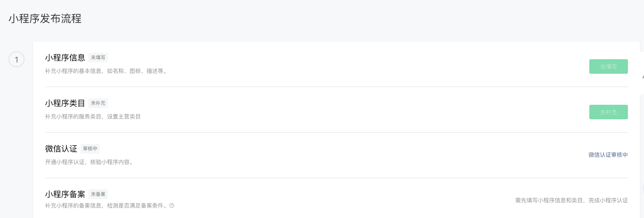
Task: Click the 小程序发布流程 page title
Action: coord(45,19)
